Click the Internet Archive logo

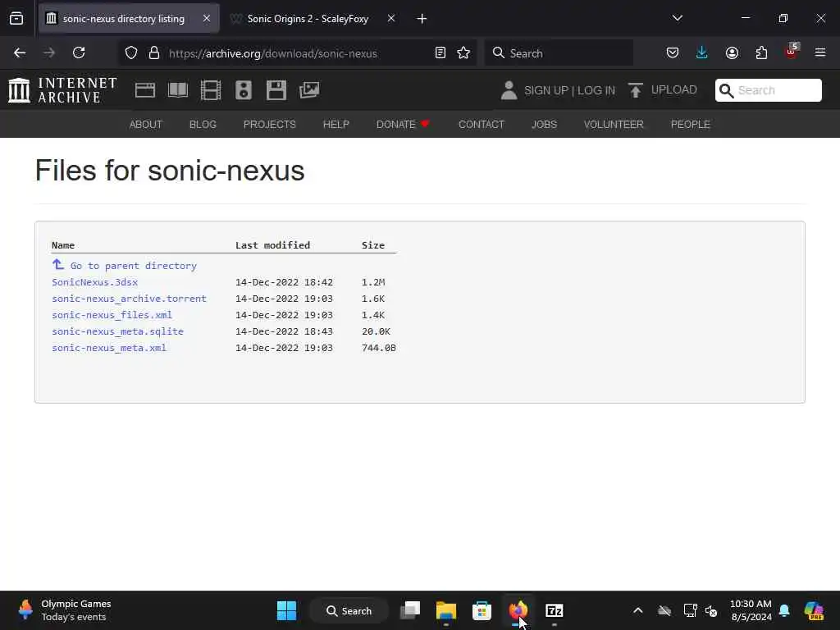pos(62,90)
